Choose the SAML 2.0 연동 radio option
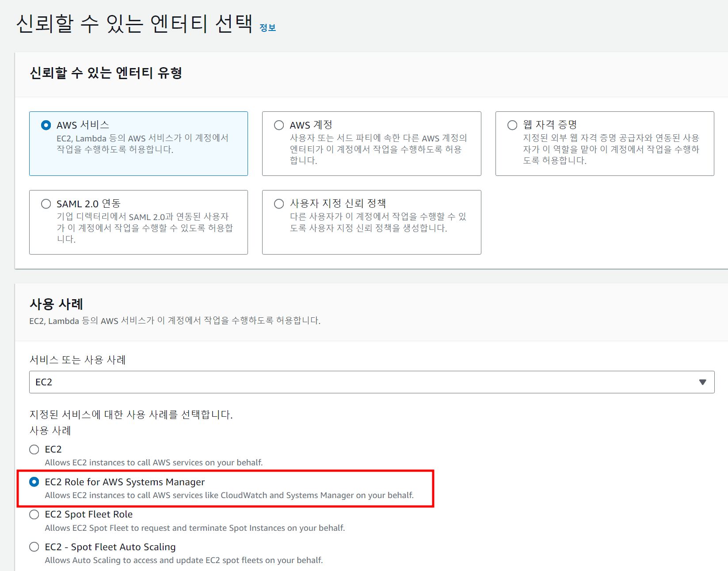This screenshot has height=571, width=728. point(46,204)
